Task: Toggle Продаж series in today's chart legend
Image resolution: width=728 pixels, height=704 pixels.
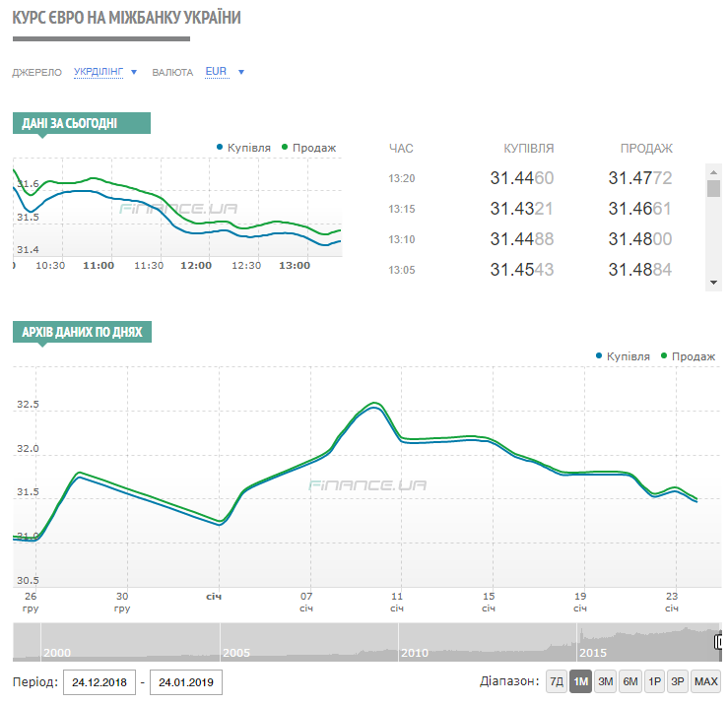Action: (309, 148)
